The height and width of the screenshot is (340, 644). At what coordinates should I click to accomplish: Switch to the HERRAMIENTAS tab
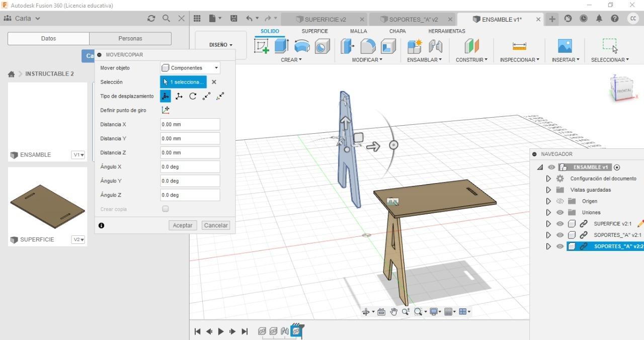coord(447,31)
